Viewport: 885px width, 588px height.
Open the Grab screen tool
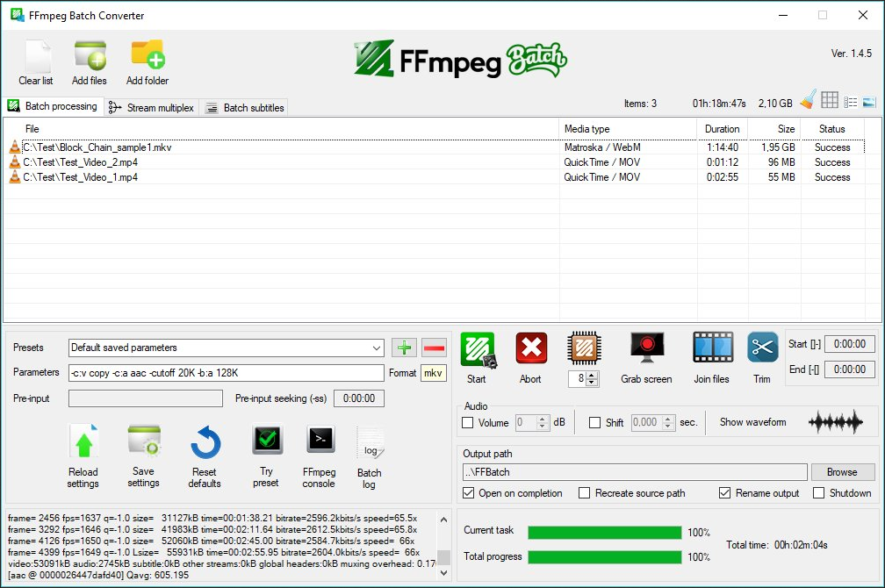(x=647, y=348)
